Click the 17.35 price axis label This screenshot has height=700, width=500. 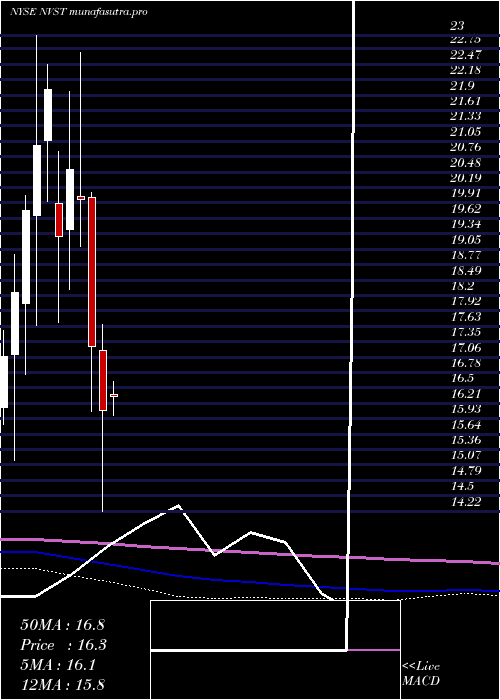(466, 332)
